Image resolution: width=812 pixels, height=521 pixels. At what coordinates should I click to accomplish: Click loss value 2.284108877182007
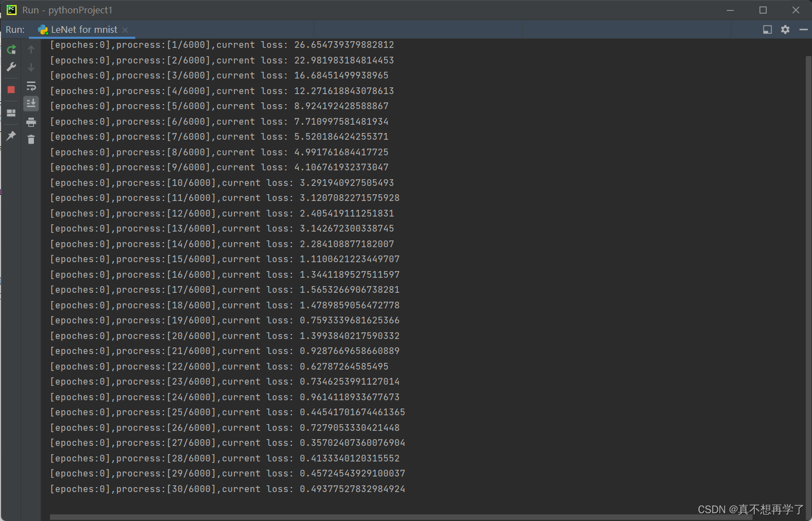(x=346, y=244)
